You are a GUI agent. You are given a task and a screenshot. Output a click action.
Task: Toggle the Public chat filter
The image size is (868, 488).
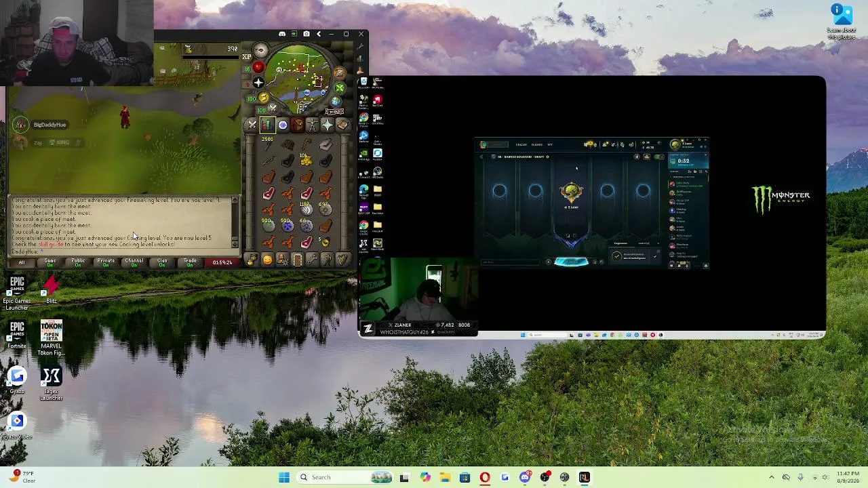tap(78, 262)
